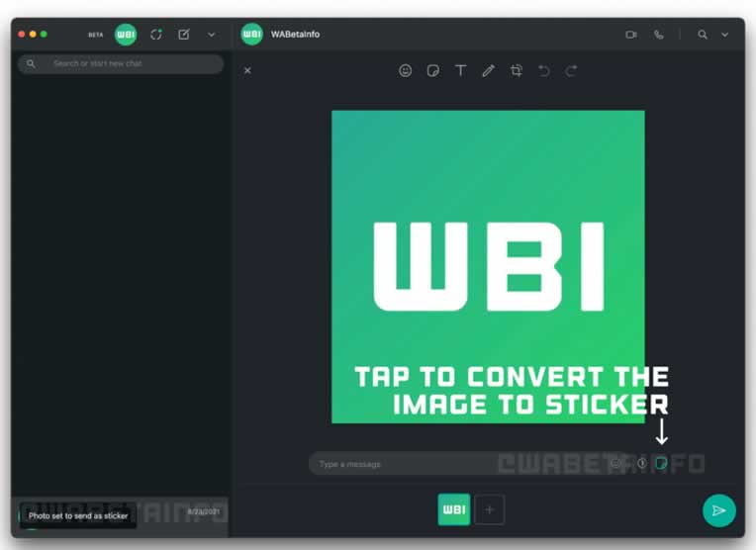Viewport: 756px width, 550px height.
Task: Search within the WABetaInfo chat
Action: tap(703, 35)
